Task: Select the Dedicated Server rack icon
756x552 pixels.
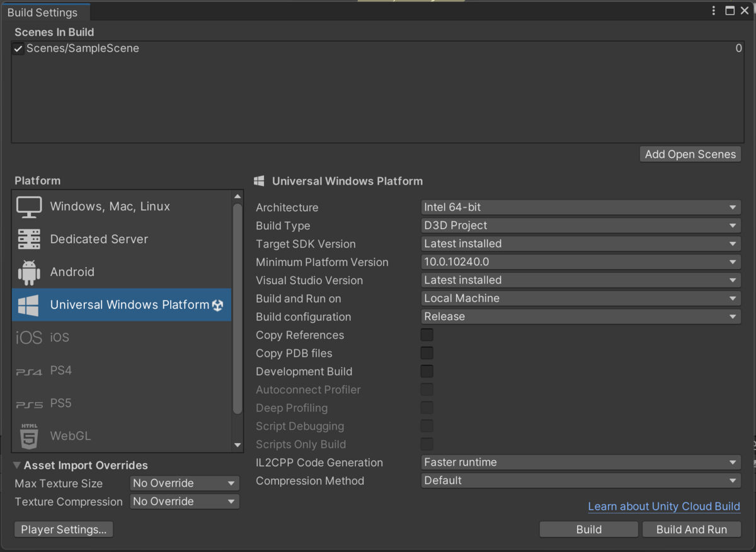Action: point(29,239)
